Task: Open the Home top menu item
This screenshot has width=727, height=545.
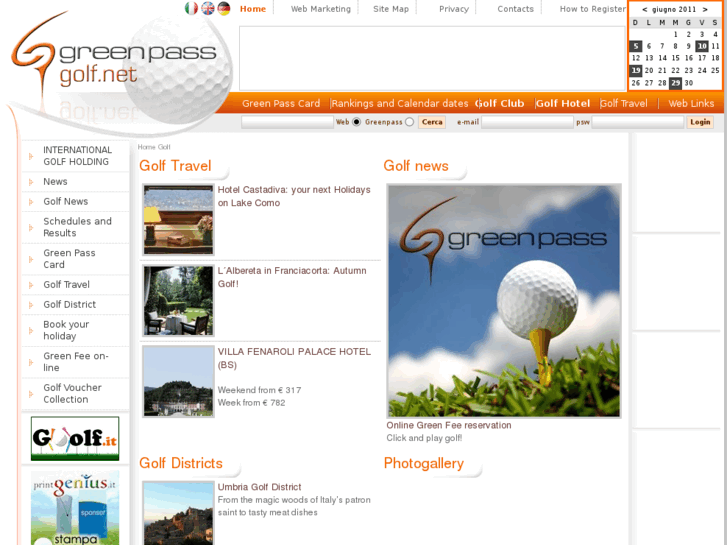Action: point(253,9)
